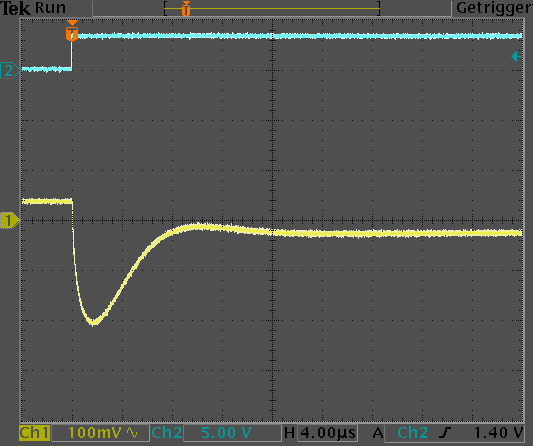Click the 1.40 V trigger level readout
This screenshot has height=446, width=533.
pos(499,433)
